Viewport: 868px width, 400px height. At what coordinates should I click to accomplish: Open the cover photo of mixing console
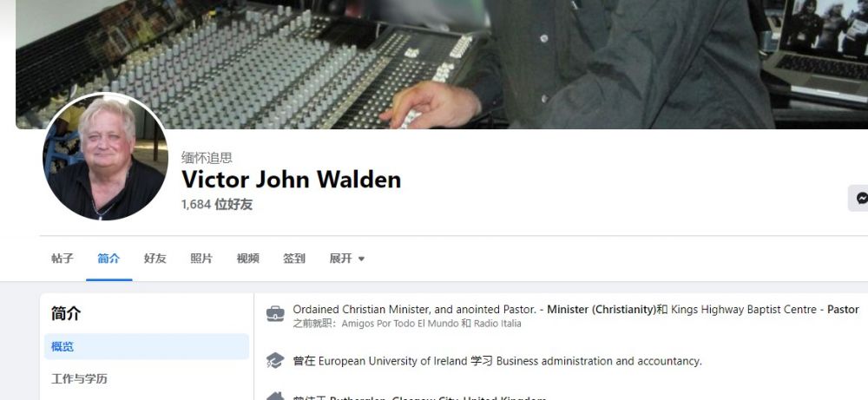[x=442, y=64]
